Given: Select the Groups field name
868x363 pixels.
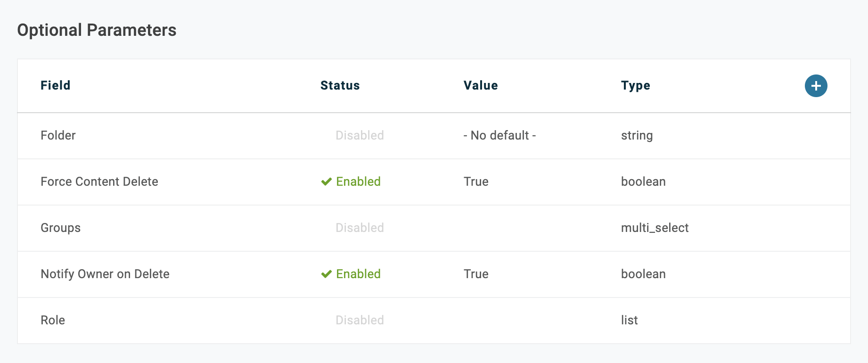Looking at the screenshot, I should [61, 228].
